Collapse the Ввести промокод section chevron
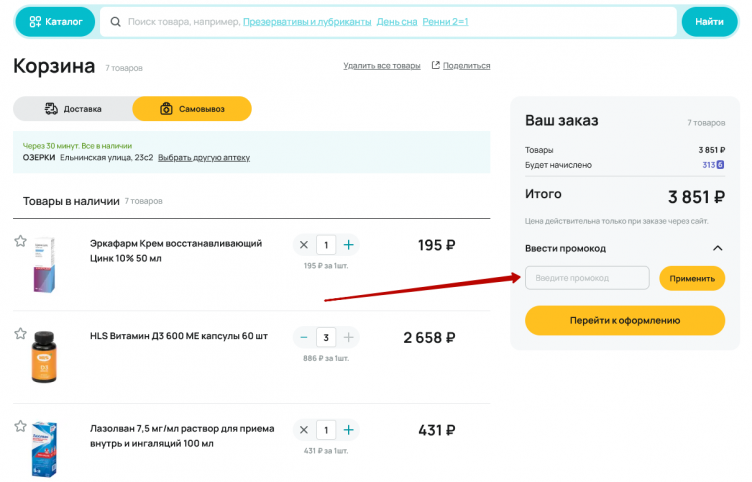 [717, 248]
